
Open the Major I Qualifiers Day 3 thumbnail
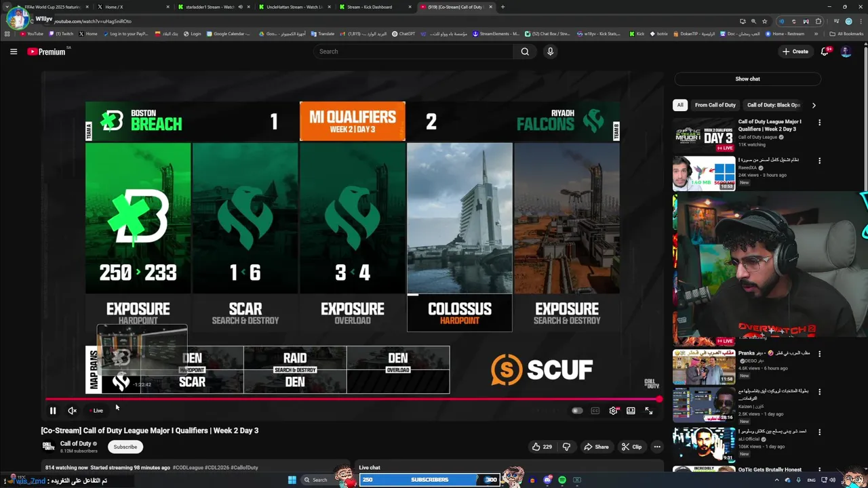coord(704,135)
